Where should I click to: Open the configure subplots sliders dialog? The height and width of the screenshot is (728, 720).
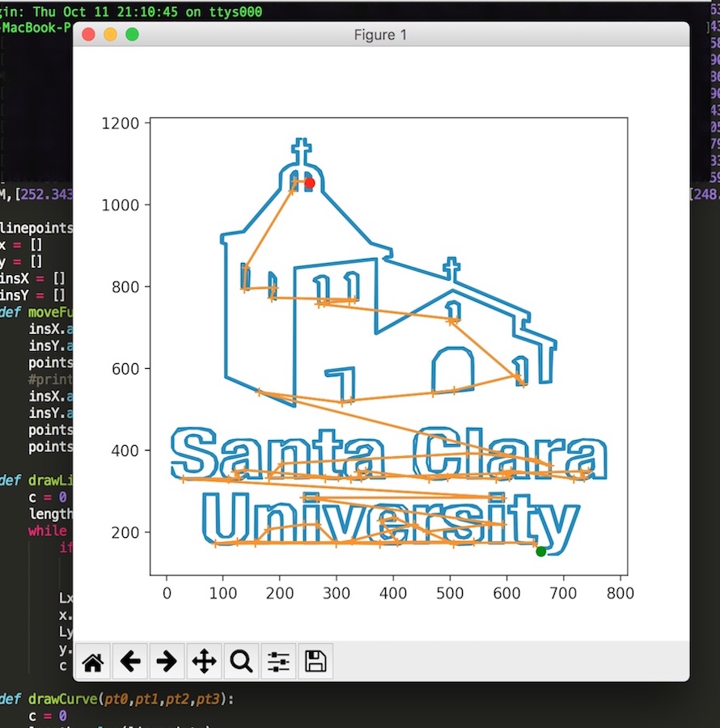[278, 662]
